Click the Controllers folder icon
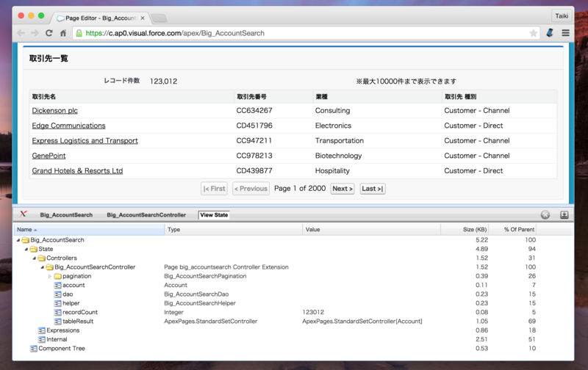The image size is (588, 370). point(42,258)
